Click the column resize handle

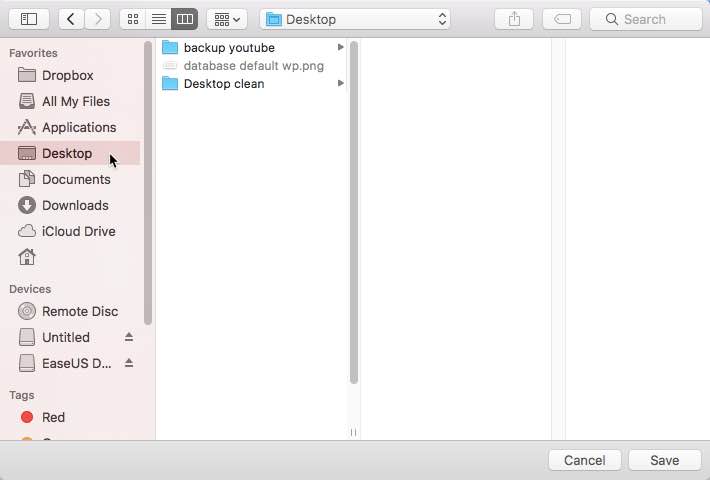point(353,432)
